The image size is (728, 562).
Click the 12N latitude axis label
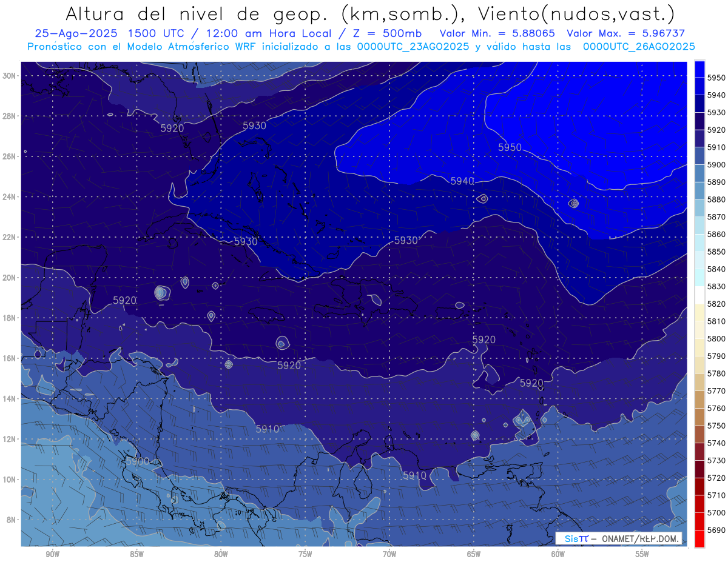click(x=9, y=439)
